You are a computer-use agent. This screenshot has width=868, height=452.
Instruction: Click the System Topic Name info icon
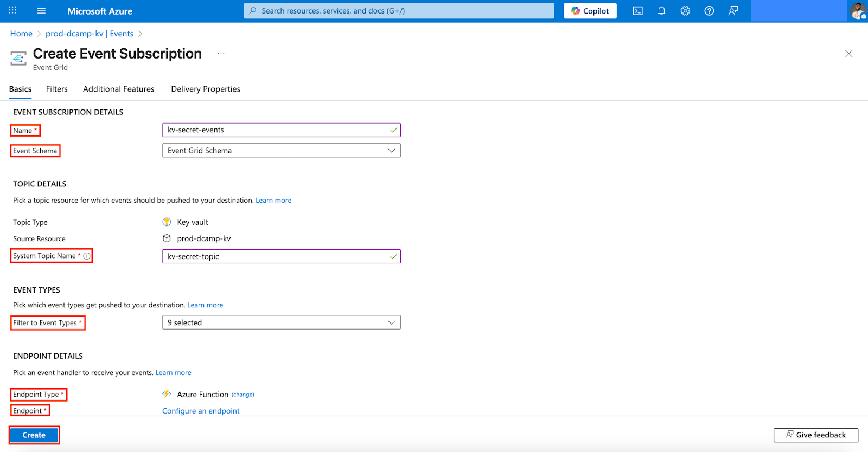coord(87,256)
